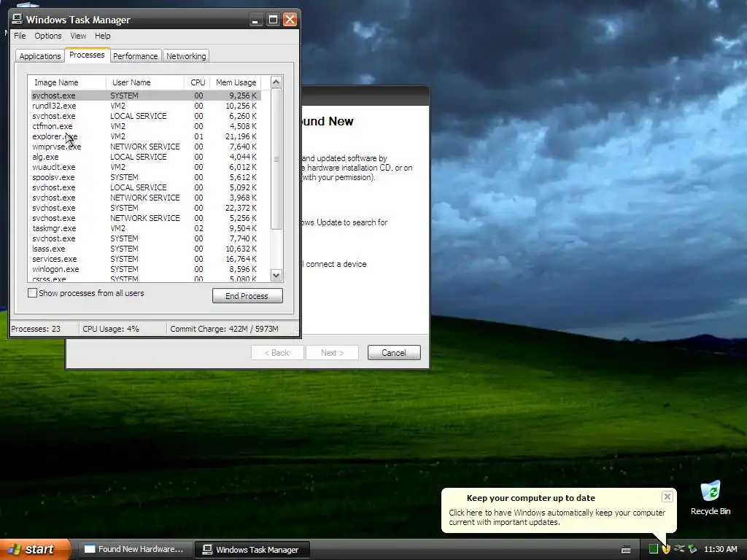Click the Task Manager title bar icon
Viewport: 747px width, 560px height.
pyautogui.click(x=18, y=19)
